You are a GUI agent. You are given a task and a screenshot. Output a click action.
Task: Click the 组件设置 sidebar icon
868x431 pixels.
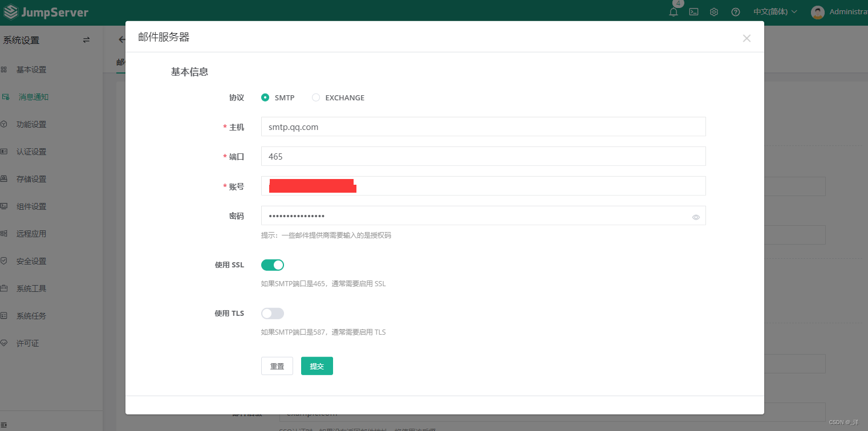pos(4,206)
